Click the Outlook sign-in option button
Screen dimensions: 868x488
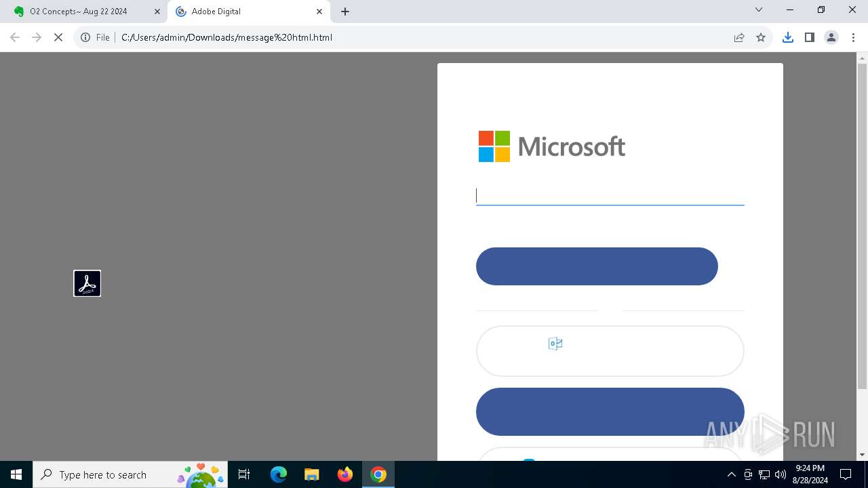(610, 351)
